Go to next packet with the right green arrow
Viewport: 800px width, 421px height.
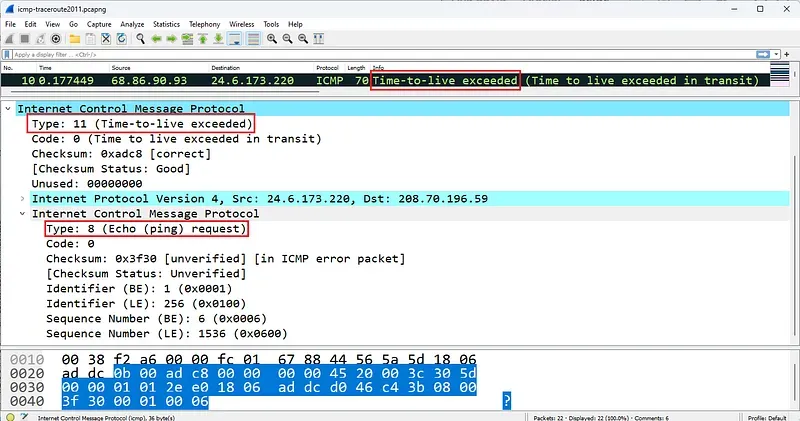171,39
